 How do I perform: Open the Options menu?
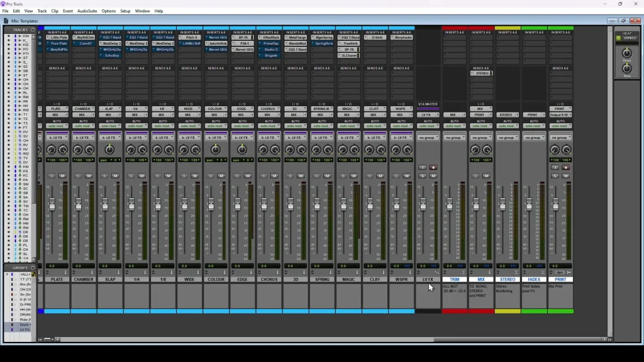pos(108,11)
